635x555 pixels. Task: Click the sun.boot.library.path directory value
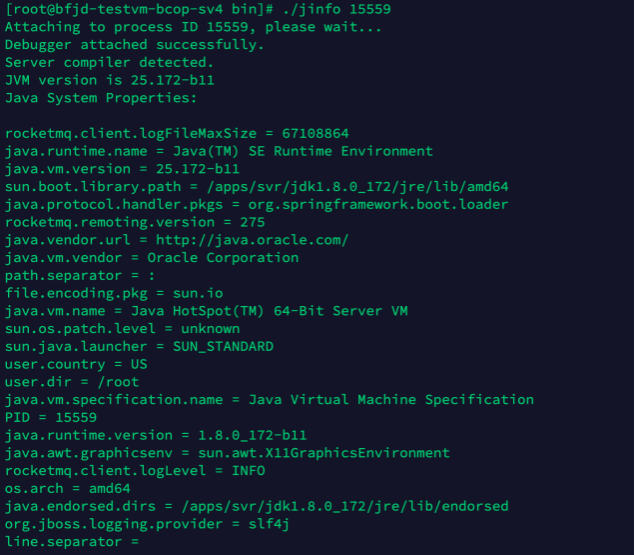pyautogui.click(x=357, y=187)
